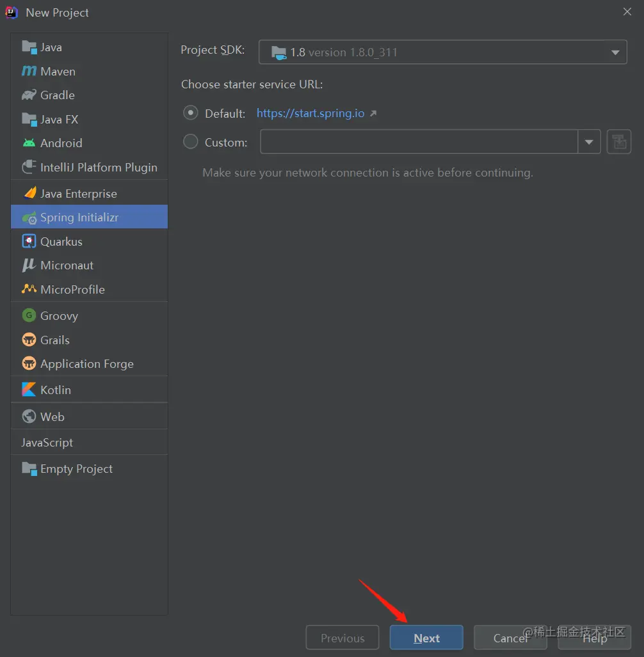Click the Java Enterprise icon
Viewport: 644px width, 657px height.
[x=30, y=193]
